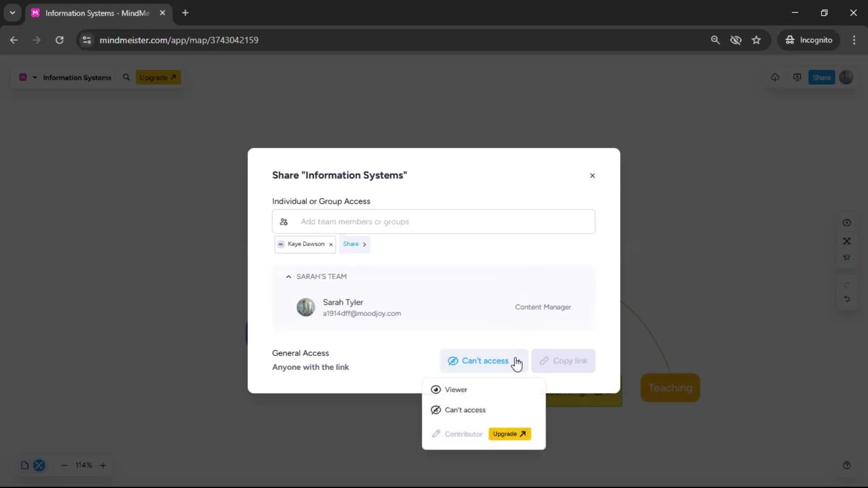Close the Information Systems tab
The height and width of the screenshot is (488, 868).
coord(163,13)
